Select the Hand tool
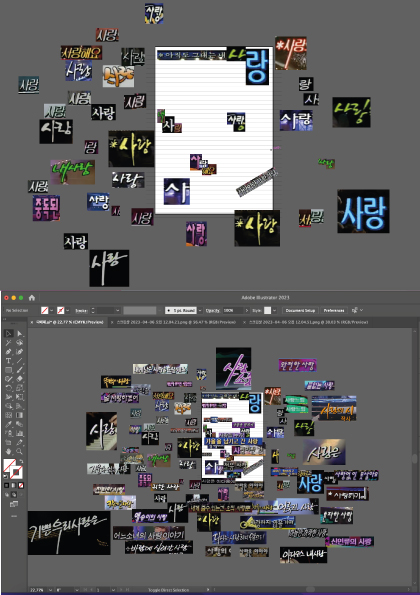 8,452
